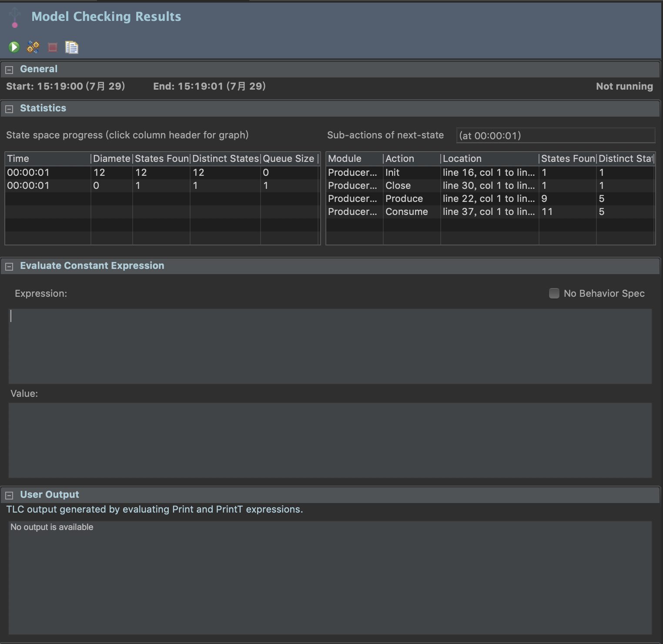Click location 'line 16, col 1' cell
Viewport: 663px width, 644px height.
(x=489, y=172)
